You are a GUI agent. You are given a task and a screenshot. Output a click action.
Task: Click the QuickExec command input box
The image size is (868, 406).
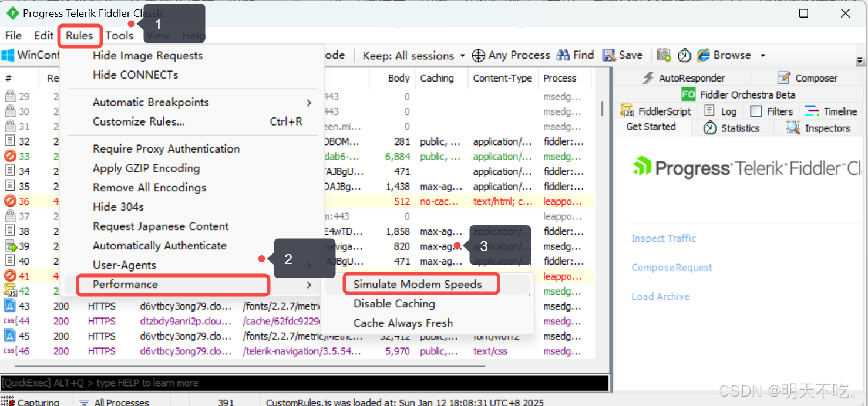click(x=304, y=383)
